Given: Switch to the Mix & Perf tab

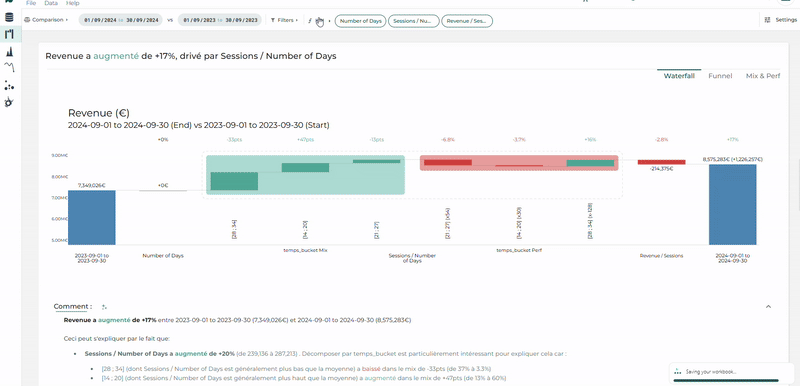Looking at the screenshot, I should [763, 76].
